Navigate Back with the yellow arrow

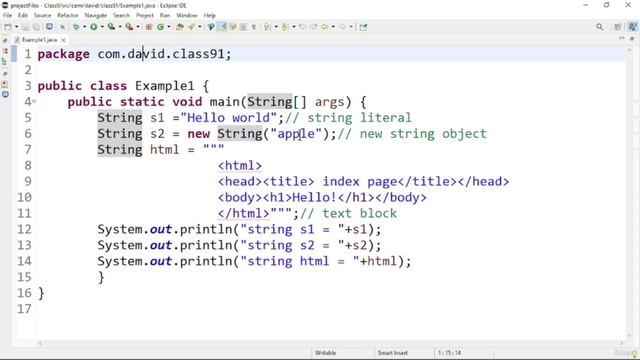click(x=324, y=27)
